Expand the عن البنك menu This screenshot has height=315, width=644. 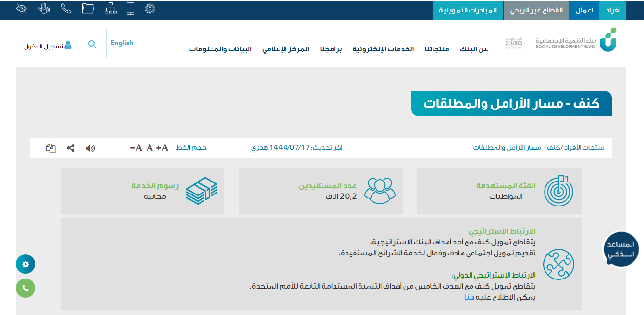474,49
